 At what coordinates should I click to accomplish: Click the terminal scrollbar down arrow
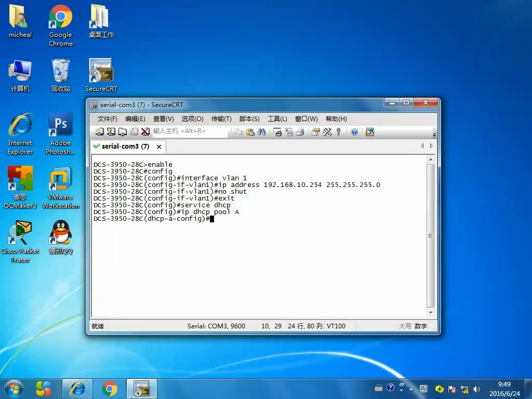point(431,312)
